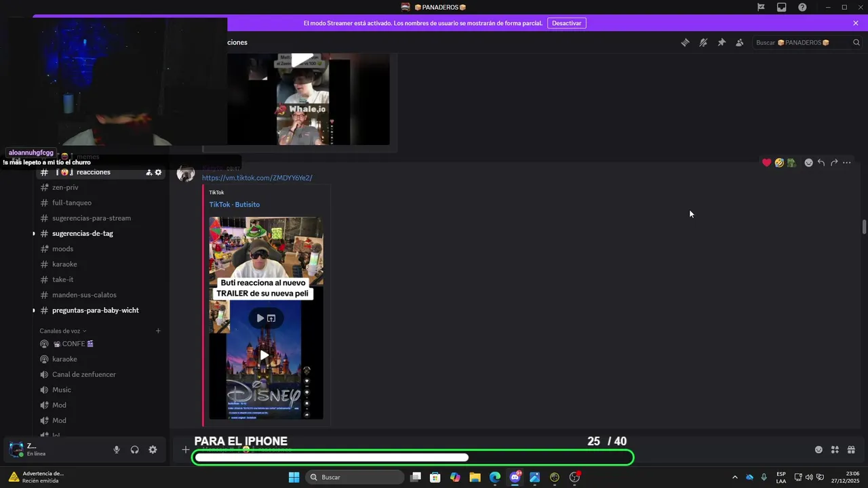The height and width of the screenshot is (488, 868).
Task: Open the attachment plus button in message box
Action: pyautogui.click(x=185, y=449)
